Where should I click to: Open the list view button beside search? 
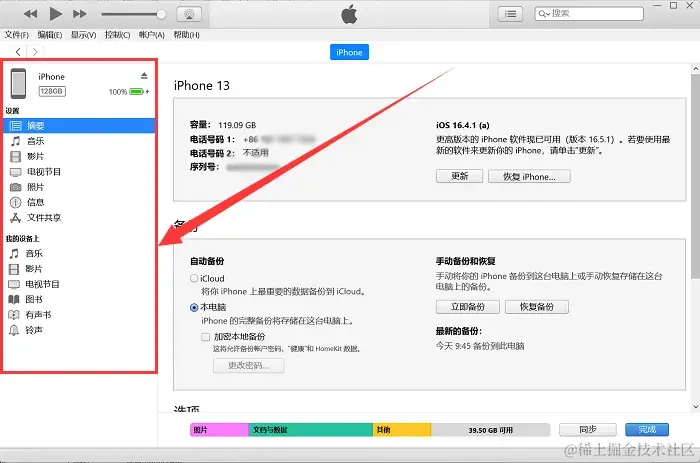coord(510,14)
